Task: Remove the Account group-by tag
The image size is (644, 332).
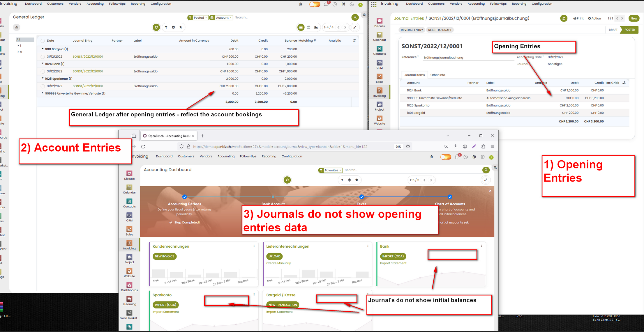Action: point(230,18)
